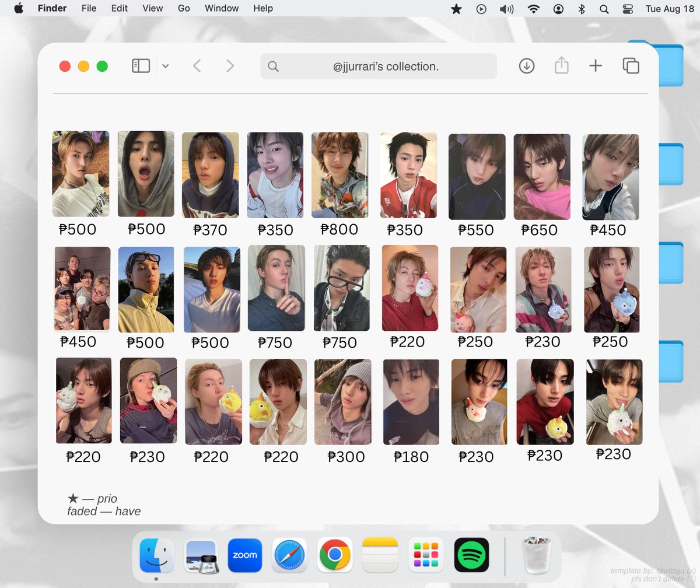The image size is (700, 588).
Task: Toggle the sidebar panel icon in toolbar
Action: tap(141, 66)
